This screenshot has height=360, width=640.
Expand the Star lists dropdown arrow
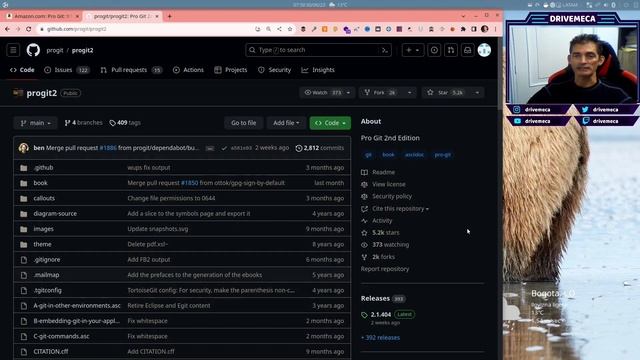(477, 93)
